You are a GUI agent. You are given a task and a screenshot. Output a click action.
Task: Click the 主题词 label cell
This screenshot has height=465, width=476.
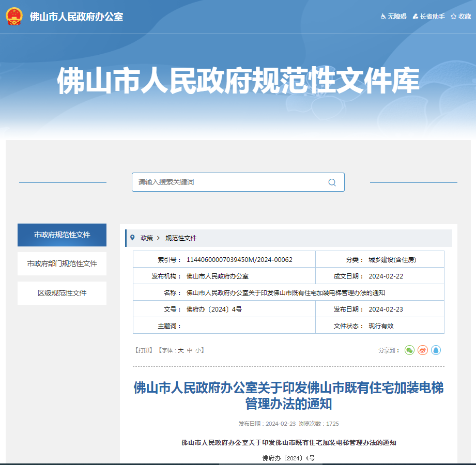click(x=170, y=326)
